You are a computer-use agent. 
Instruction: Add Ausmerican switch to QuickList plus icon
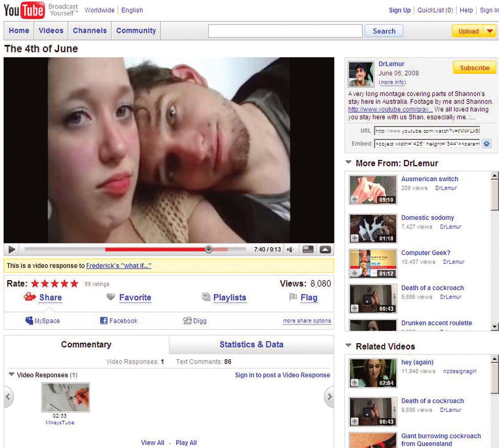coord(354,200)
